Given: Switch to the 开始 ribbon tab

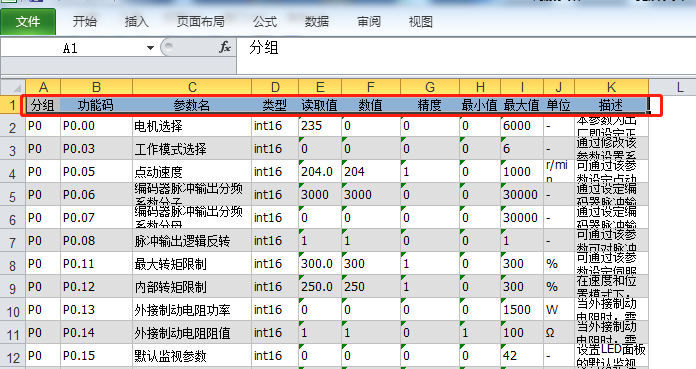Looking at the screenshot, I should [85, 21].
